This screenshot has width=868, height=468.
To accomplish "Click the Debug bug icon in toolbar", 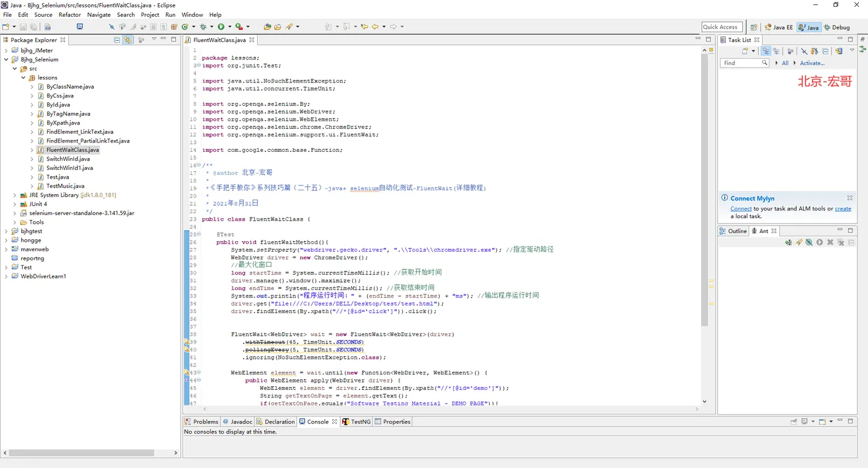I will 203,27.
